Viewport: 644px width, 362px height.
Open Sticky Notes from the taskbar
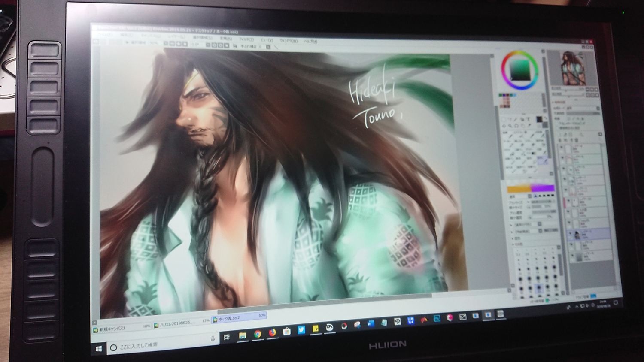tap(316, 329)
